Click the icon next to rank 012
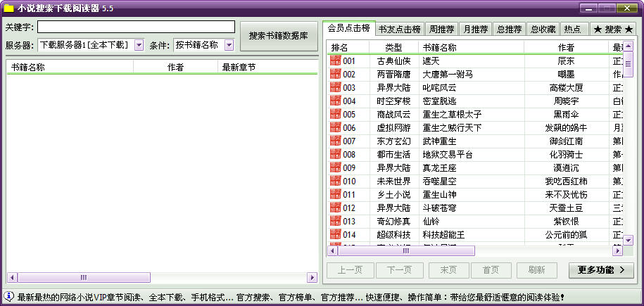 [x=335, y=208]
